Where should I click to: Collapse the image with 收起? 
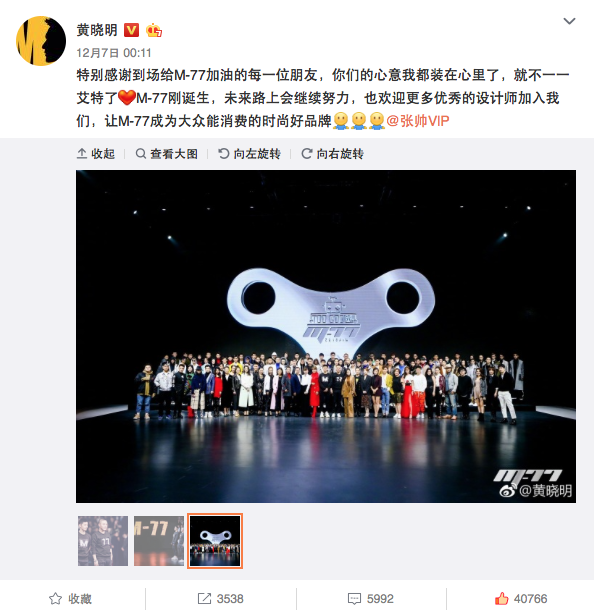point(96,154)
